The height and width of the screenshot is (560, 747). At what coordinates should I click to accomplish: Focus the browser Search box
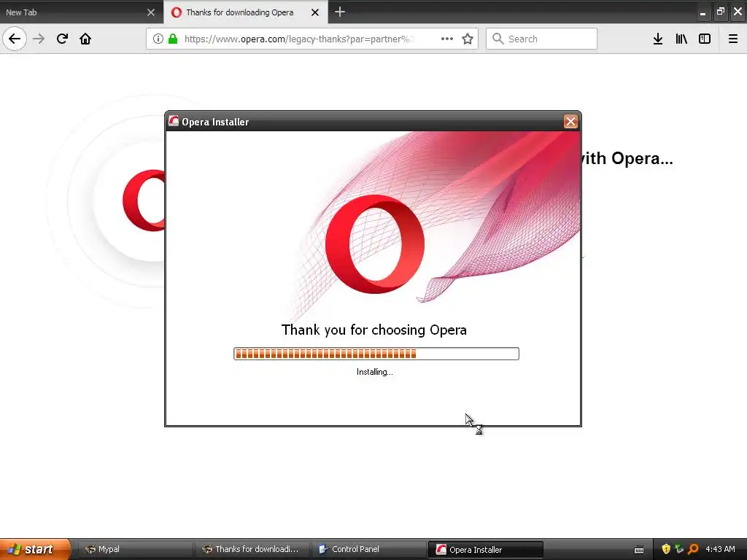pos(542,39)
